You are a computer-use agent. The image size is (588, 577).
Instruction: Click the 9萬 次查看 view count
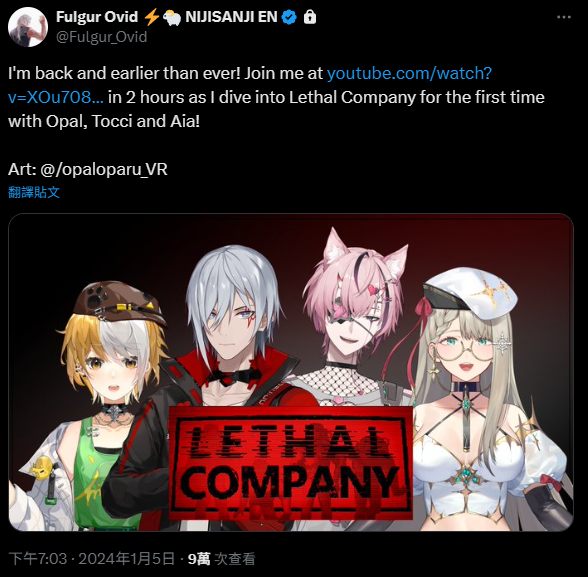click(x=221, y=559)
